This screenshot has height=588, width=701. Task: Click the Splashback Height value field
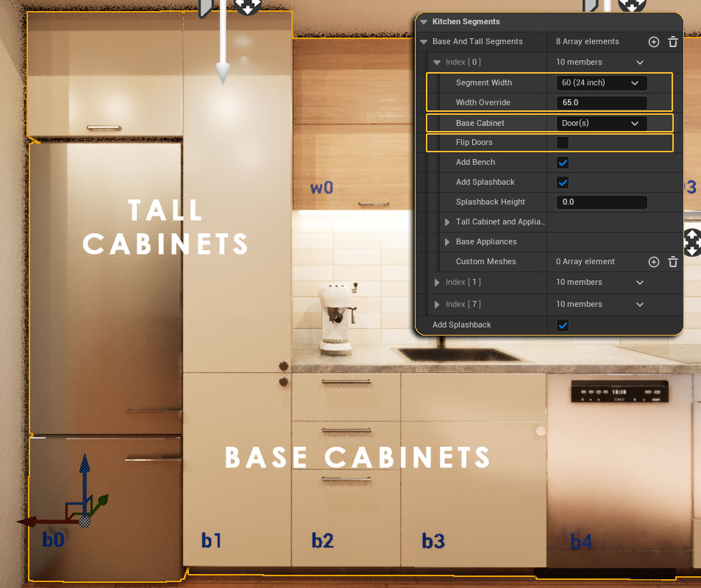pos(601,202)
